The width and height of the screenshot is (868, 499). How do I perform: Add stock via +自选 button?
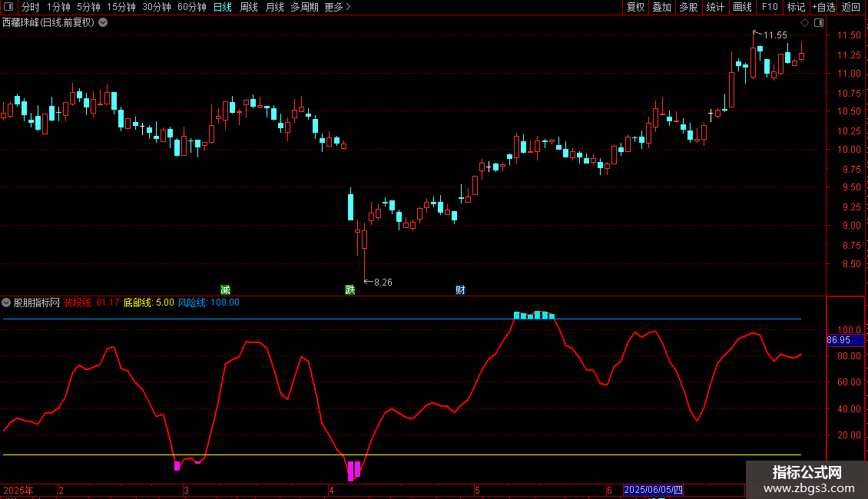point(823,7)
